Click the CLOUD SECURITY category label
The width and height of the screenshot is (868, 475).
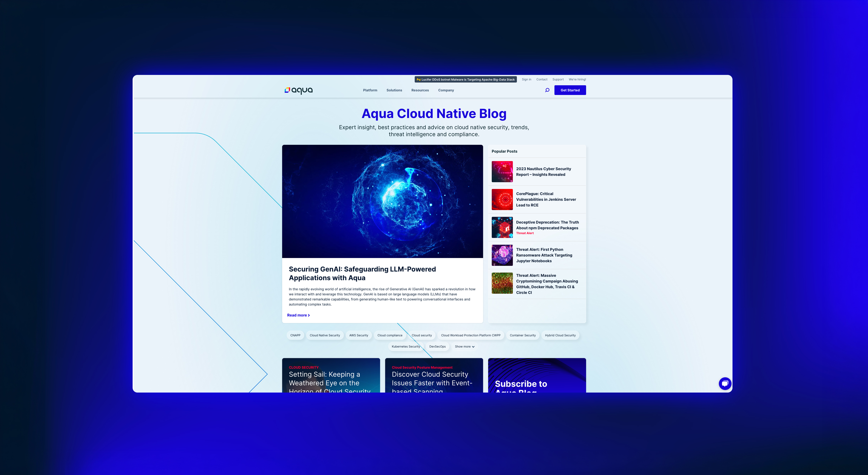coord(304,367)
